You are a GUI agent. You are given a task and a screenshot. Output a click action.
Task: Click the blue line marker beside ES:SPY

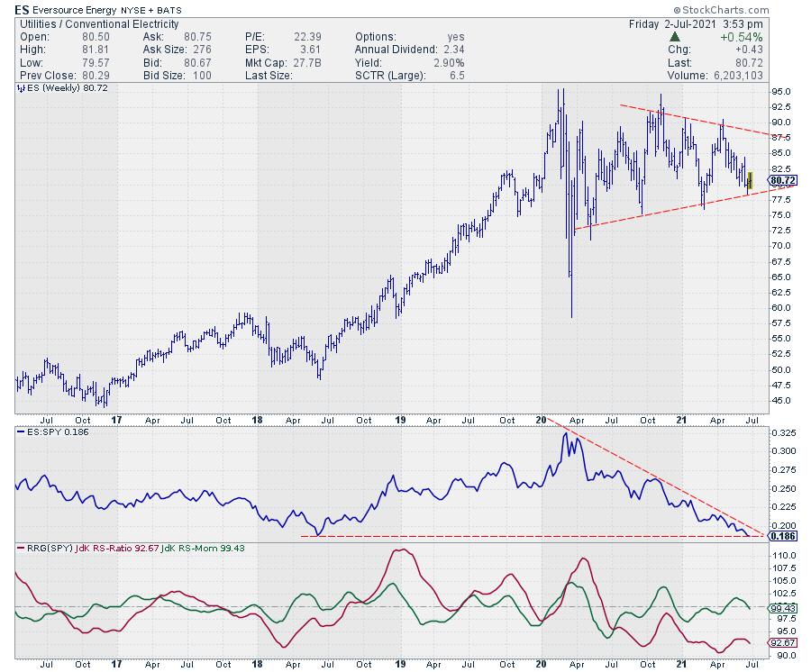click(20, 433)
